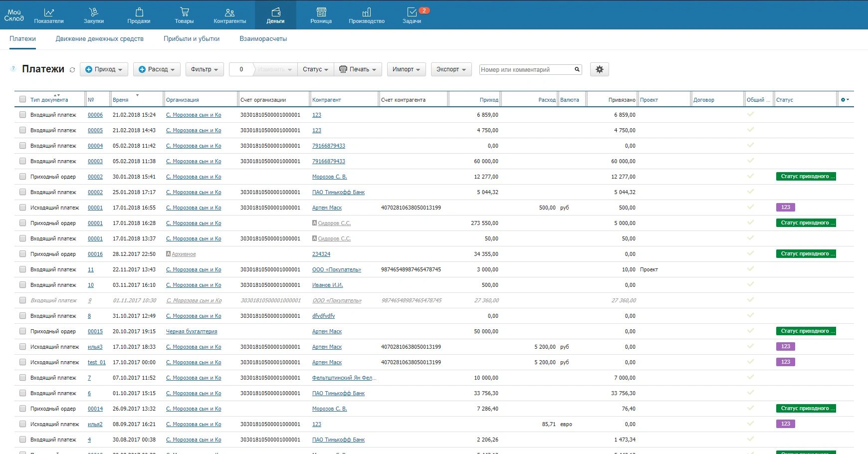Viewport: 868px width, 454px height.
Task: Select the row checkbox for Исходящий платеж илья3
Action: click(22, 347)
